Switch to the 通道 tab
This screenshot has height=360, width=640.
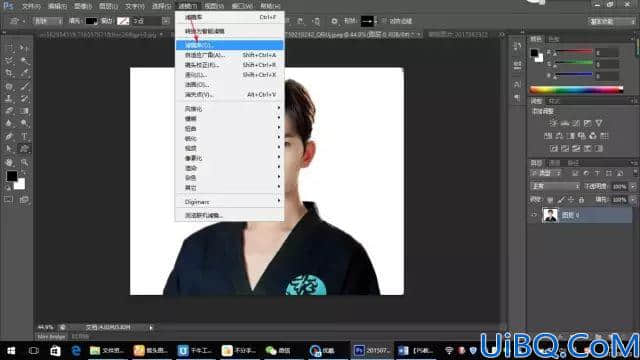[554, 163]
